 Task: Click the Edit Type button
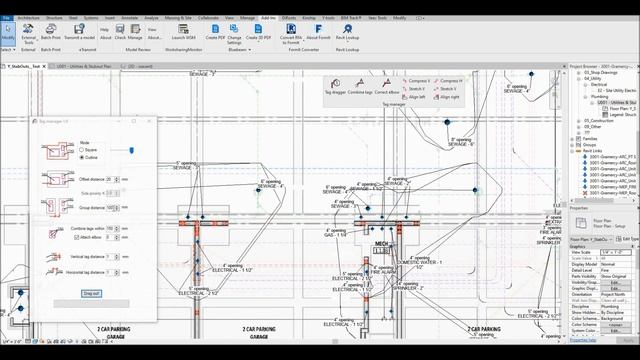(x=628, y=239)
